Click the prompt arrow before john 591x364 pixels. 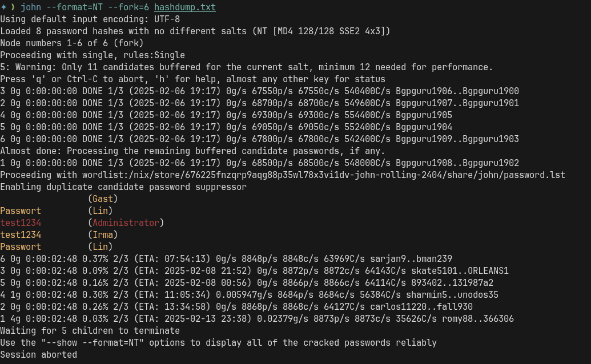coord(13,7)
